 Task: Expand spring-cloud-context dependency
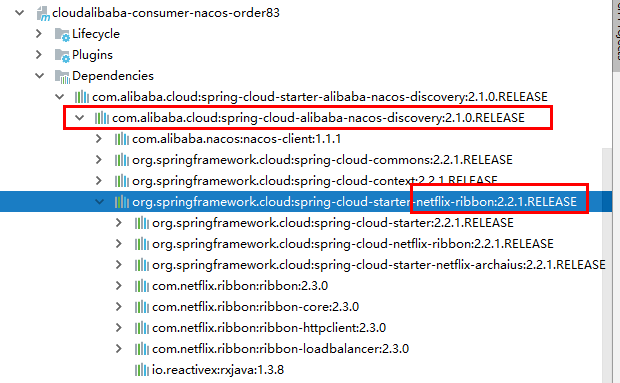[x=99, y=181]
